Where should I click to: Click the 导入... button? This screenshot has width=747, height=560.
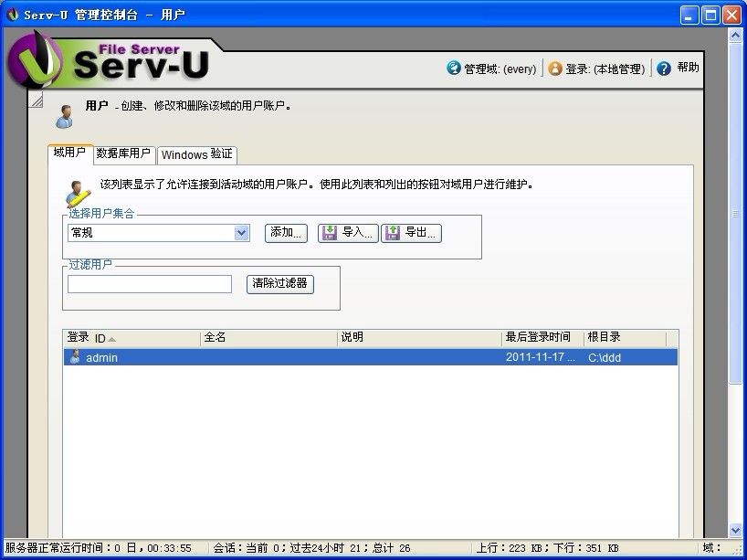[x=348, y=233]
